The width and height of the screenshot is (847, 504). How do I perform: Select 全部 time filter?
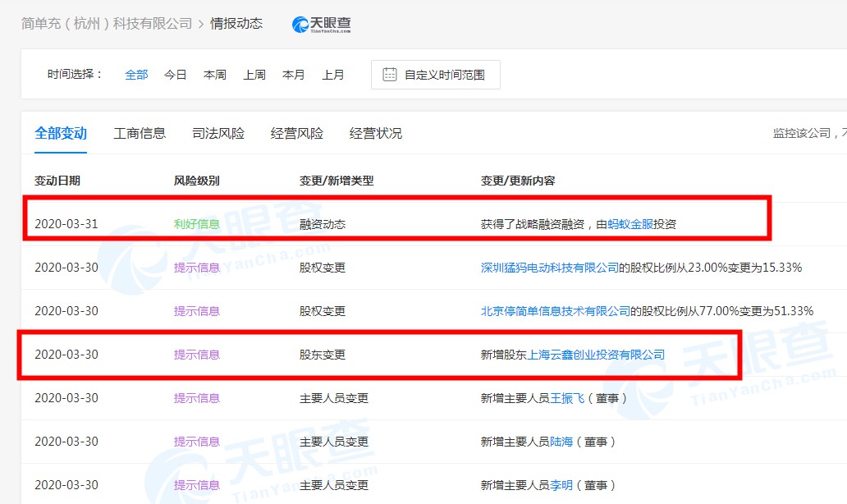(x=136, y=75)
